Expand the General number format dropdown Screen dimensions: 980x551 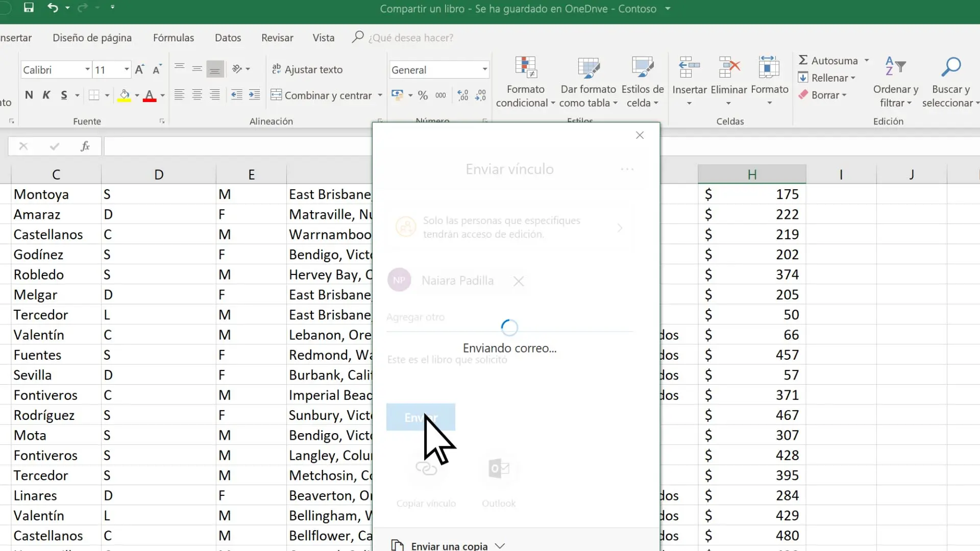click(x=484, y=70)
